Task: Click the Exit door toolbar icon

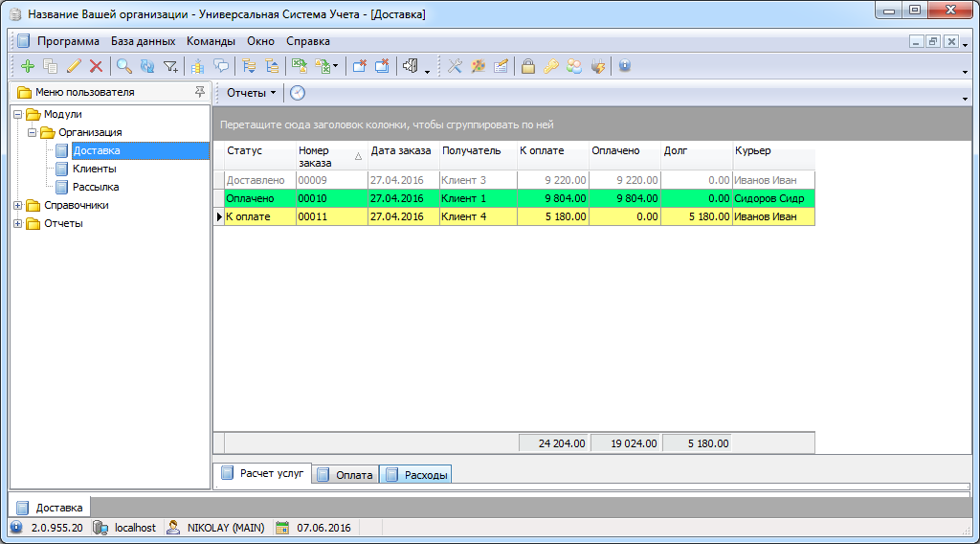Action: 410,66
